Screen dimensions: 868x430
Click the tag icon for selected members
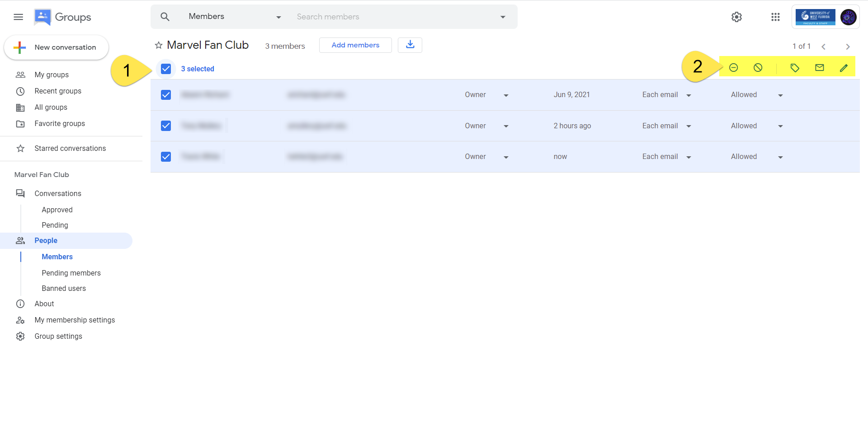pos(795,68)
